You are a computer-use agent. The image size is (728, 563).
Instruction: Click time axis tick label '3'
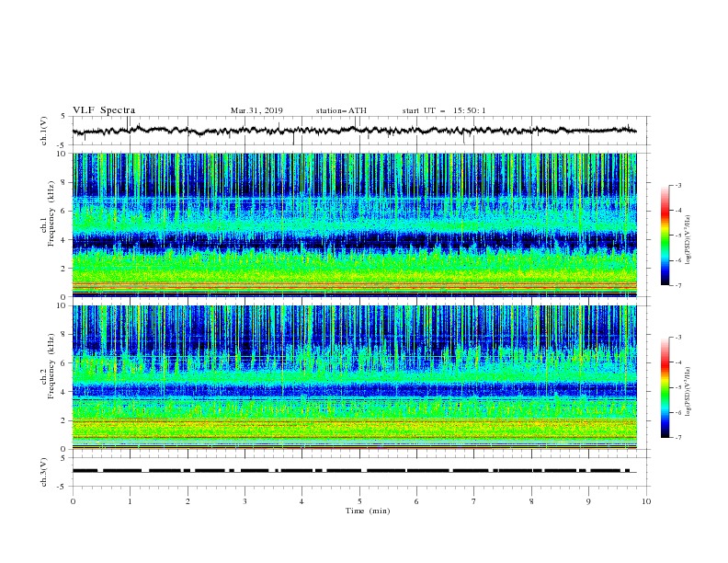(x=245, y=501)
